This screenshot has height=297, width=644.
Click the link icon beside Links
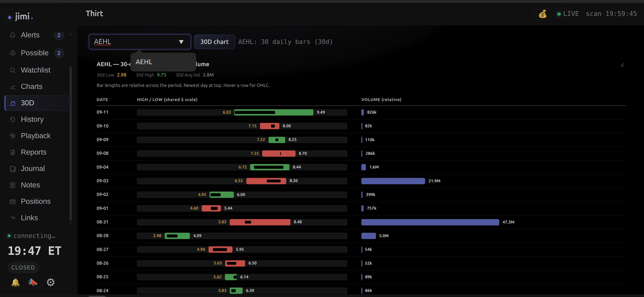click(13, 218)
